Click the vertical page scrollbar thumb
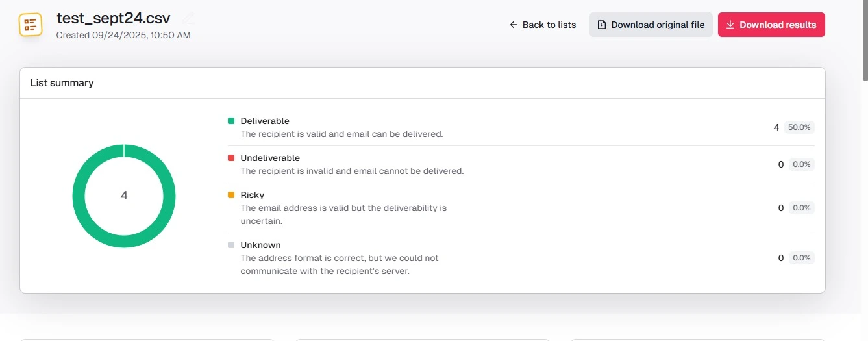 point(865,40)
